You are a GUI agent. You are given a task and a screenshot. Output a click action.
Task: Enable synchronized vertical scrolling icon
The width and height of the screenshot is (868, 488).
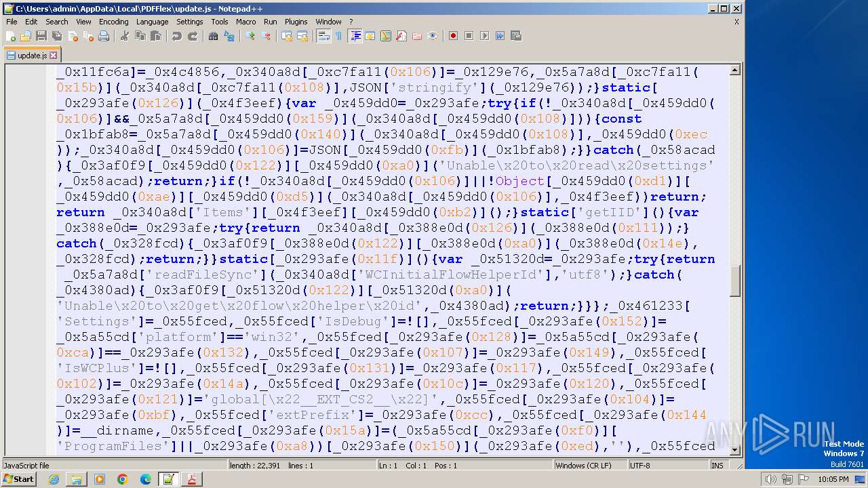click(286, 36)
